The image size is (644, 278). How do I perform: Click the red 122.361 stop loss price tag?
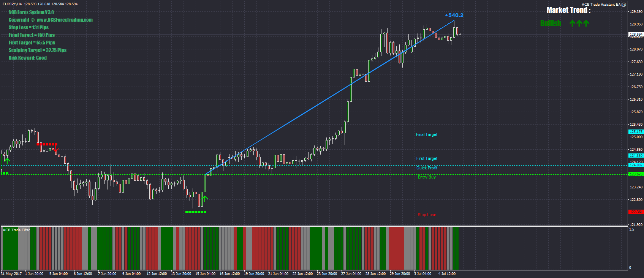636,212
